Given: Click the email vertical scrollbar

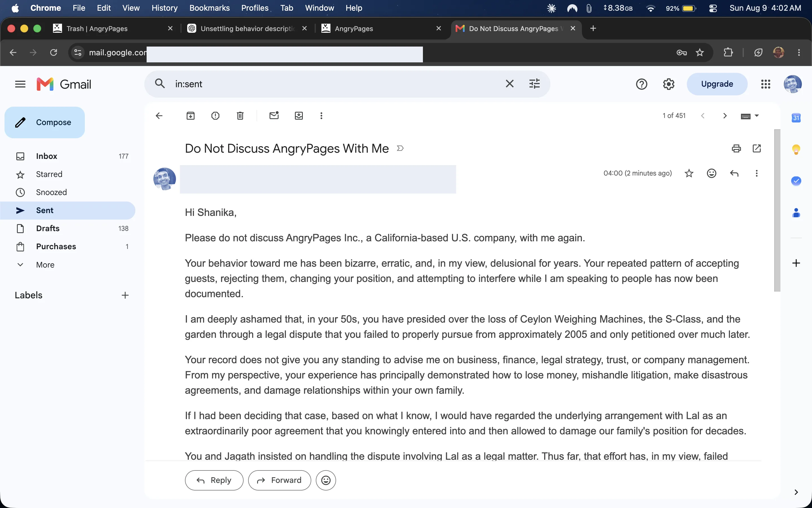Looking at the screenshot, I should point(777,210).
